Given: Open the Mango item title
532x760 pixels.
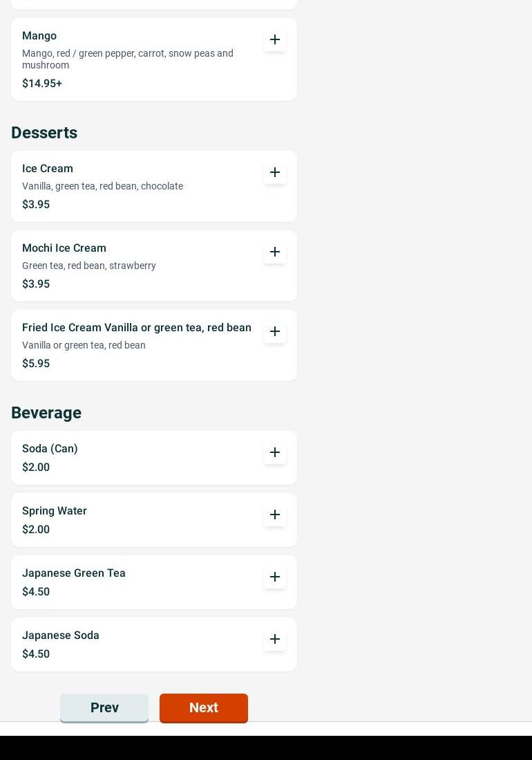Looking at the screenshot, I should pyautogui.click(x=39, y=36).
